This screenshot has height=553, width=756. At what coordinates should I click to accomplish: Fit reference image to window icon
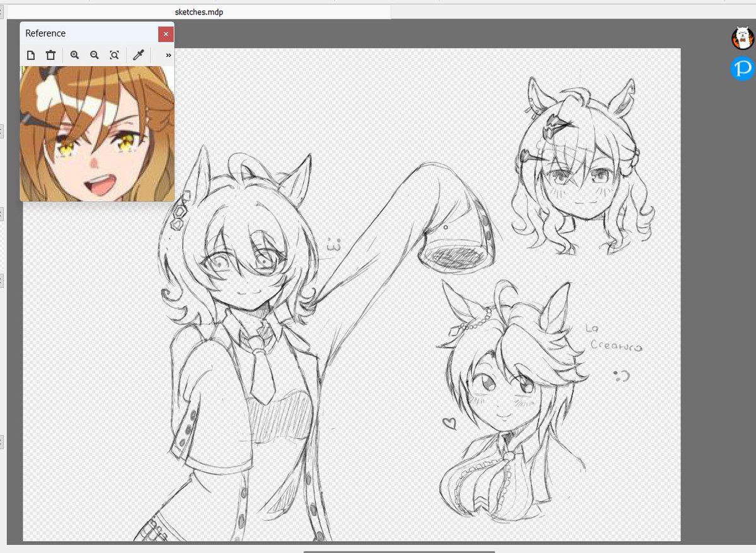coord(114,55)
